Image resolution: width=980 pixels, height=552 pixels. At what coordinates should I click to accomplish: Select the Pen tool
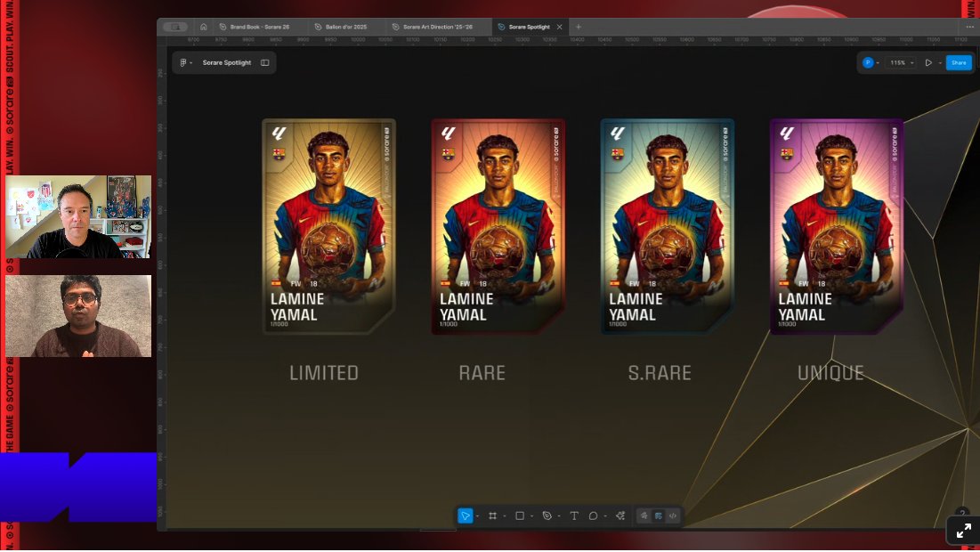tap(547, 515)
